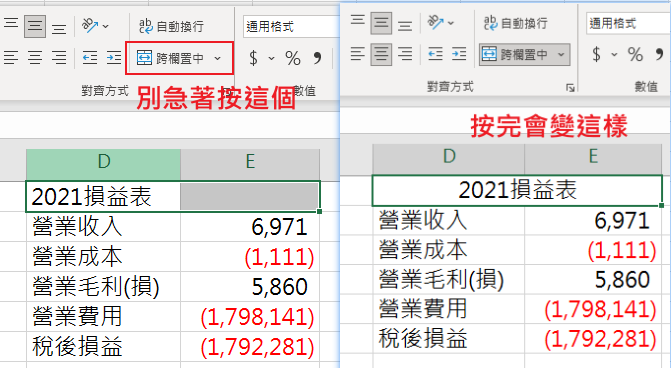
Task: Toggle active Center align icon, right screenshot
Action: tap(381, 54)
